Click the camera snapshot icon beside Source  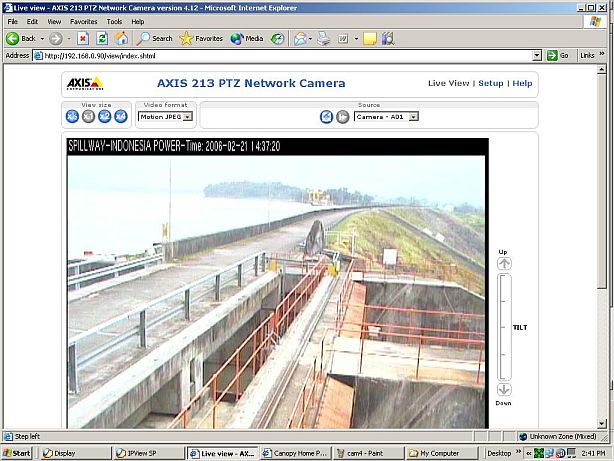(326, 117)
